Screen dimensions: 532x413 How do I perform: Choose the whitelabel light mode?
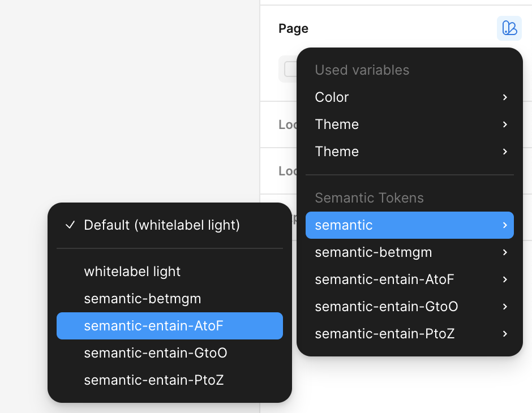click(x=132, y=272)
